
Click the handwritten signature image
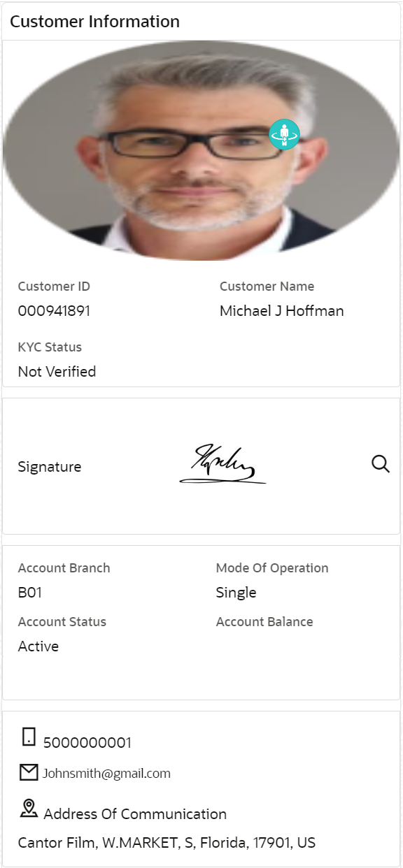click(x=223, y=464)
